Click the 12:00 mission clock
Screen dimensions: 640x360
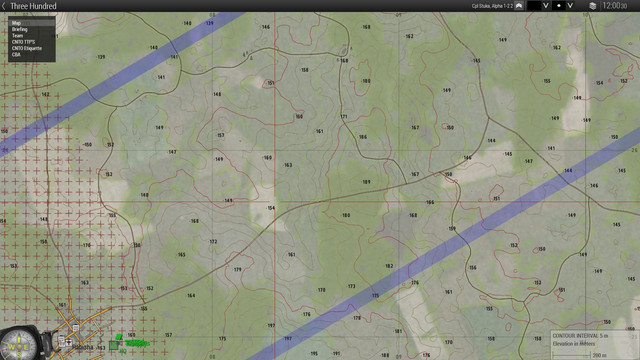point(614,6)
